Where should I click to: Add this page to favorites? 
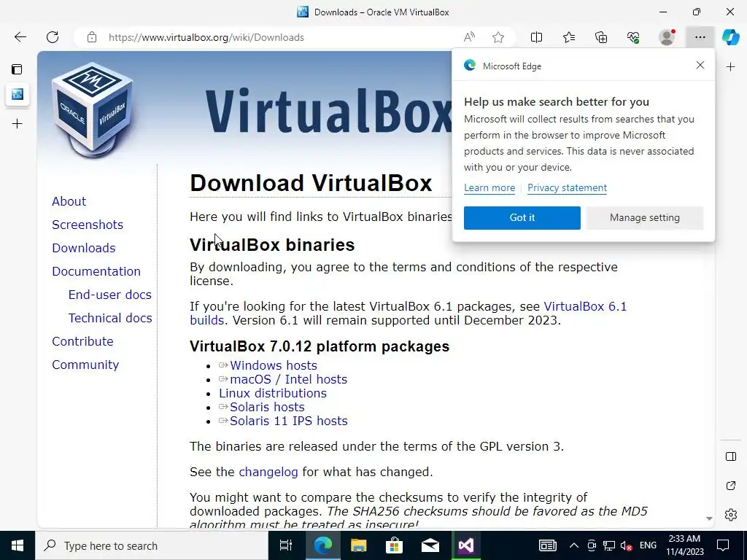(x=498, y=37)
